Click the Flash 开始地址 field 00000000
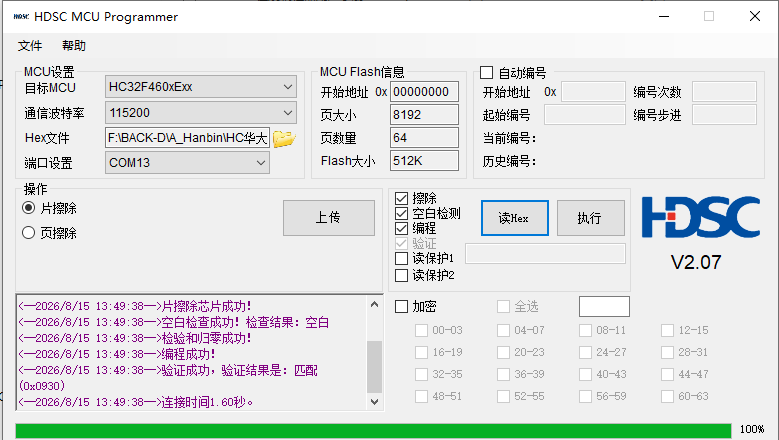The image size is (779, 440). point(424,92)
